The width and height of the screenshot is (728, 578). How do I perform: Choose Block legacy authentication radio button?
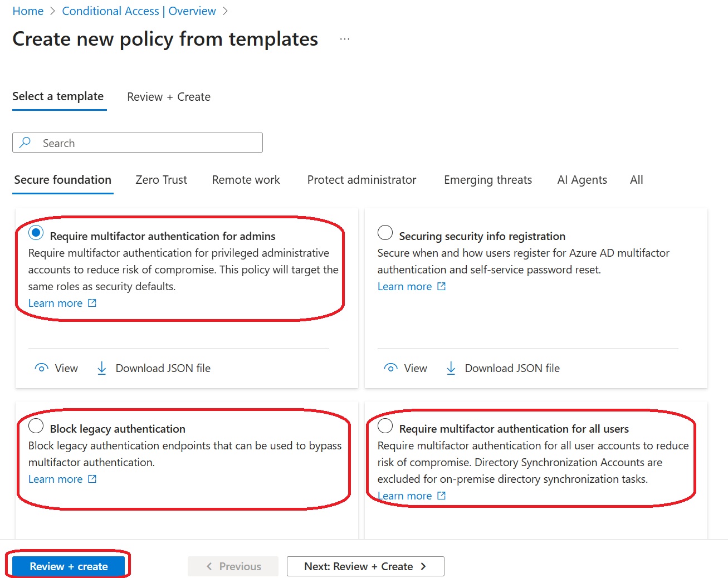(36, 426)
